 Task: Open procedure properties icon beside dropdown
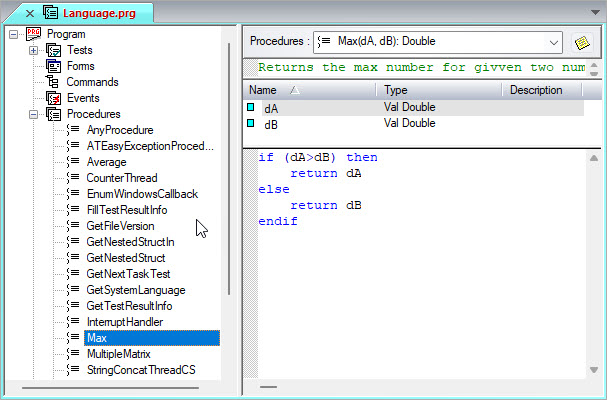[582, 42]
